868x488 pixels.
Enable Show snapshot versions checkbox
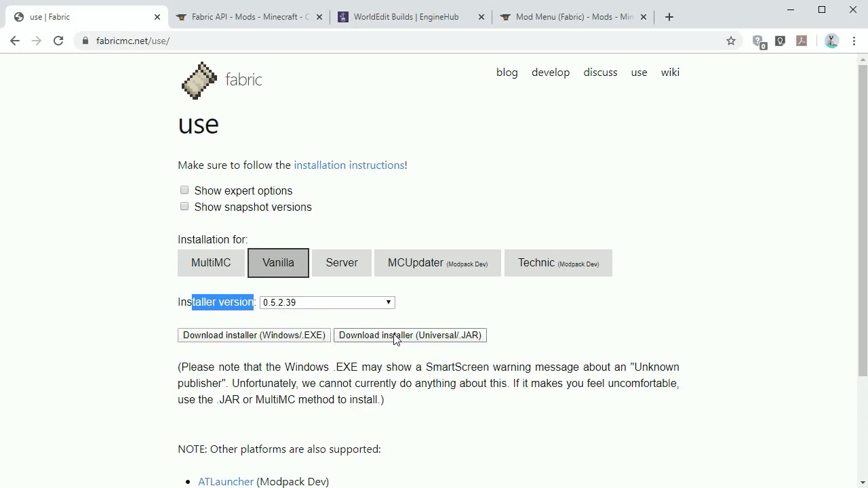[184, 207]
